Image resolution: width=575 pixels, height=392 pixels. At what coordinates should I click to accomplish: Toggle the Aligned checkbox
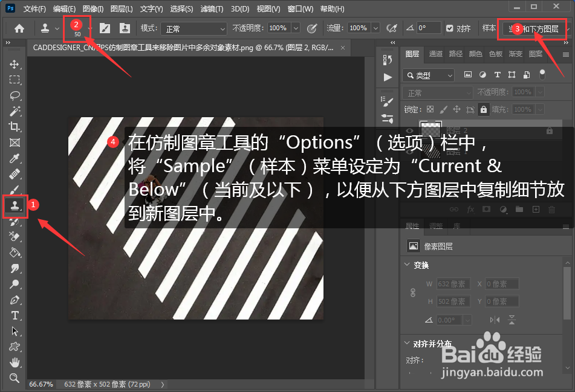450,28
